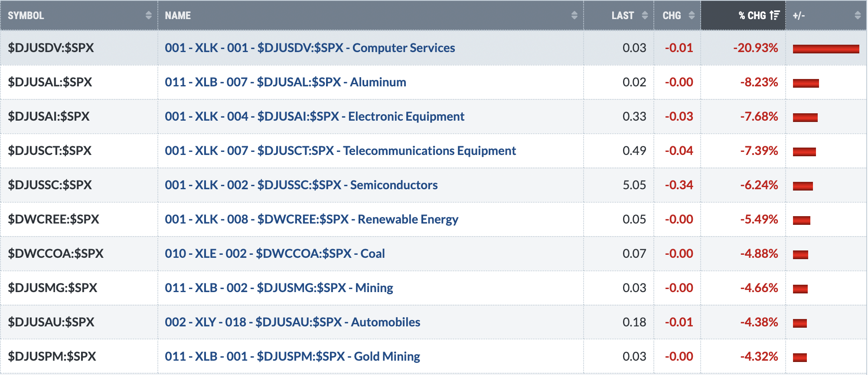Screen dimensions: 868x375
Task: Open the Semiconductors link
Action: click(x=301, y=185)
